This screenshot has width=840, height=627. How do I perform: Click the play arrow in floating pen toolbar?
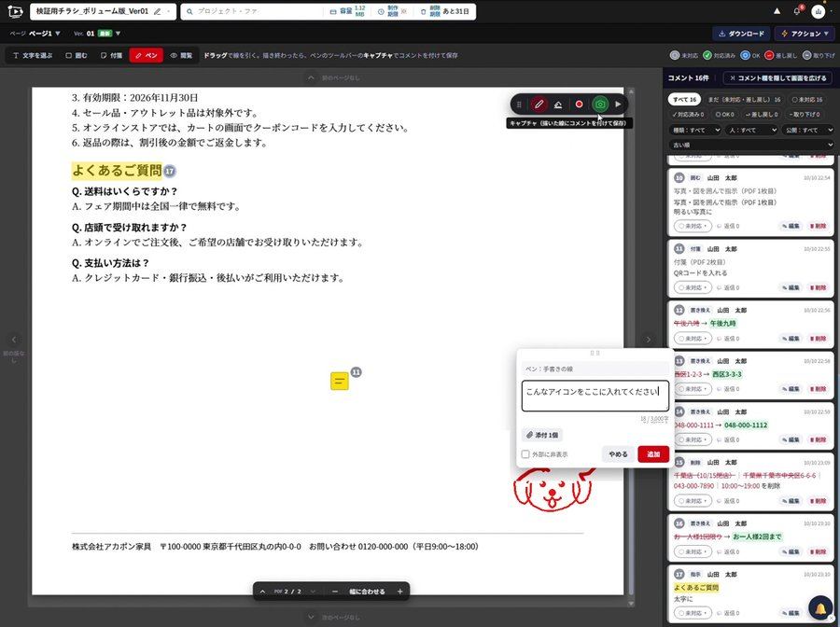(x=618, y=104)
